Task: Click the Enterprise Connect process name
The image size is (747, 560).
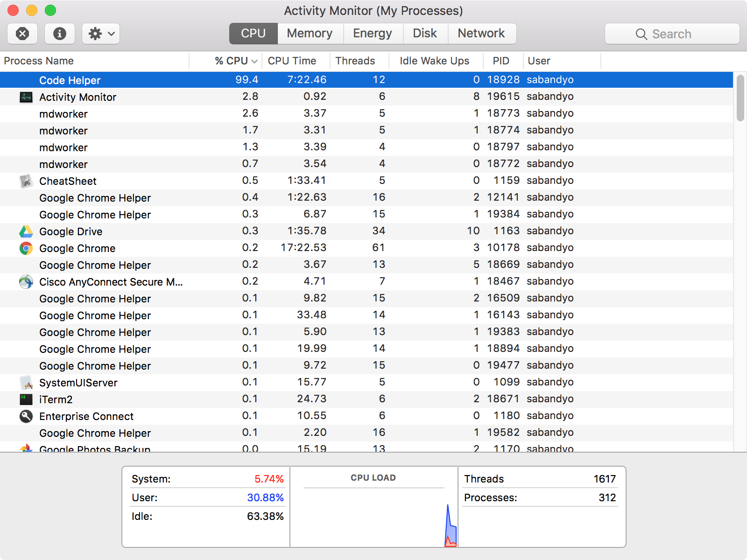Action: (x=86, y=416)
